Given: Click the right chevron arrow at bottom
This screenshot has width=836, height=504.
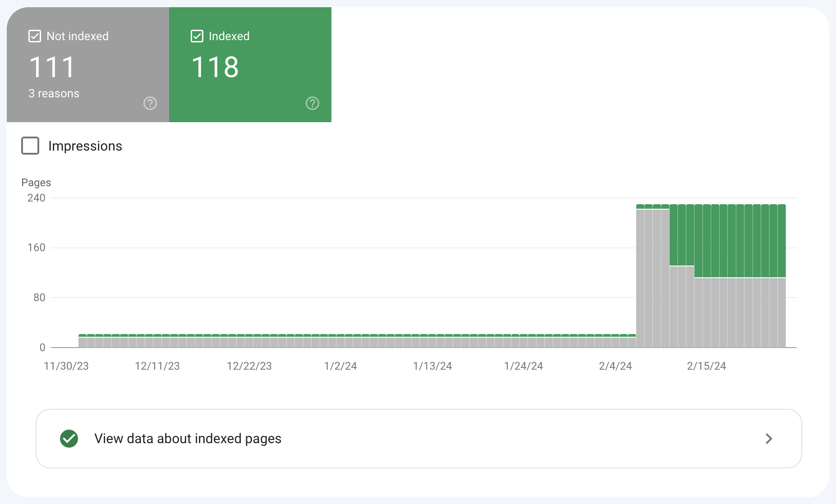Looking at the screenshot, I should tap(769, 439).
